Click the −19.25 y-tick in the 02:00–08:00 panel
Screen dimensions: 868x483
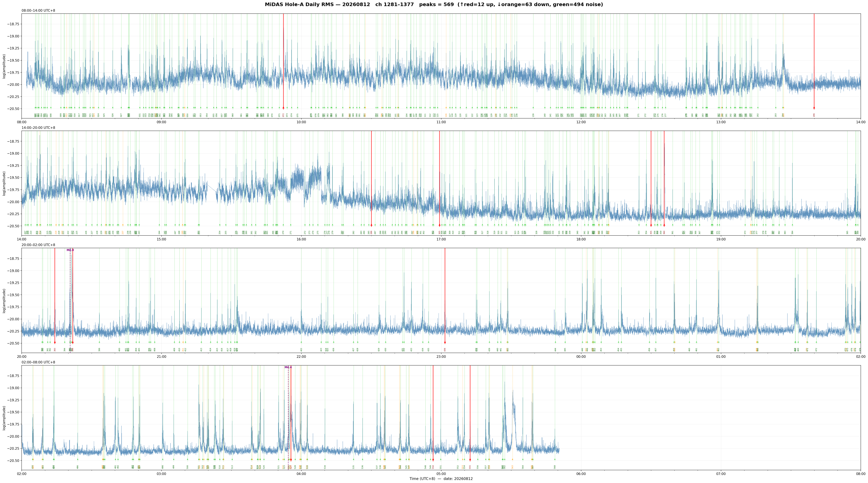pyautogui.click(x=14, y=400)
